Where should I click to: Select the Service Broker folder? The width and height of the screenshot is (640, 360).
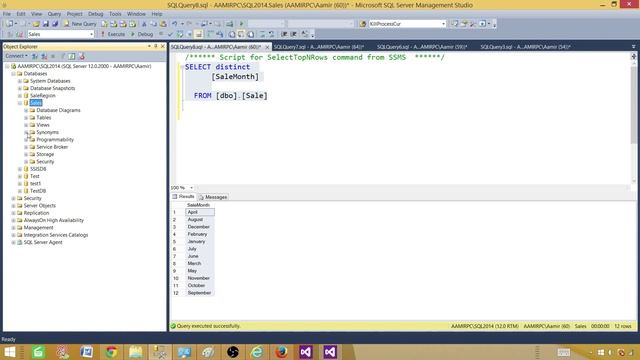(x=52, y=147)
